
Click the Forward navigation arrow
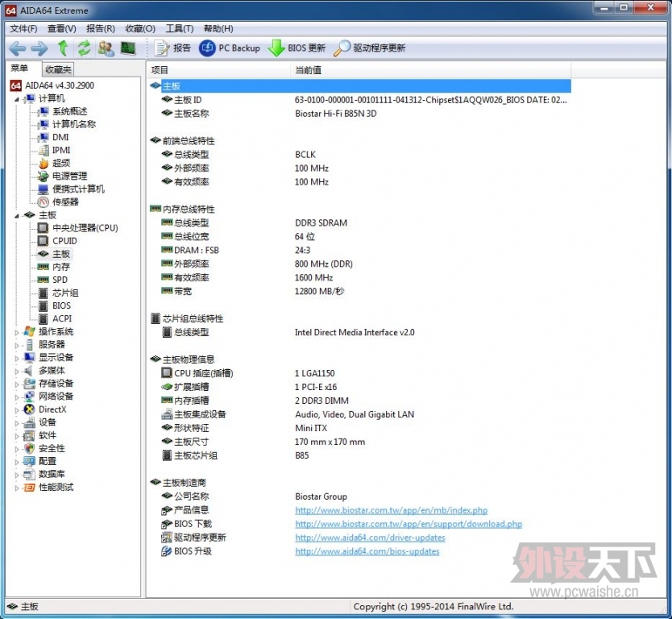point(39,48)
